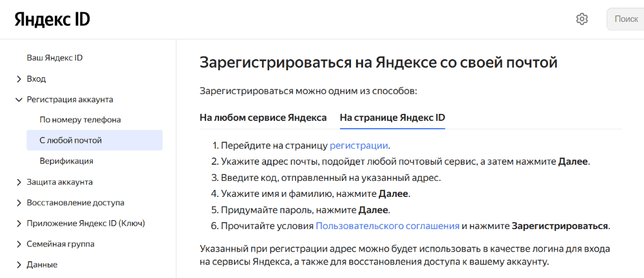Expand the Восстановление доступа chevron
The width and height of the screenshot is (644, 278).
(19, 203)
